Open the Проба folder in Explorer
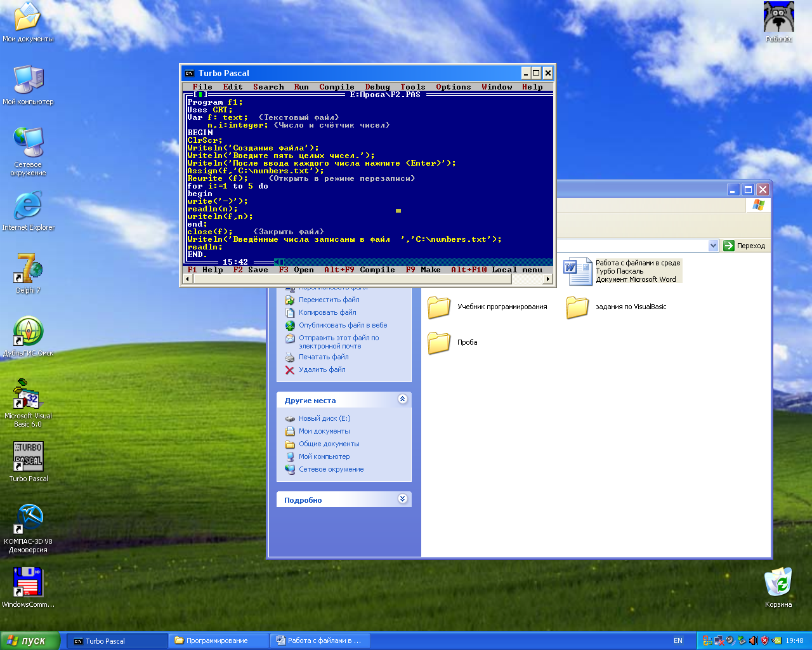812x650 pixels. (x=452, y=343)
